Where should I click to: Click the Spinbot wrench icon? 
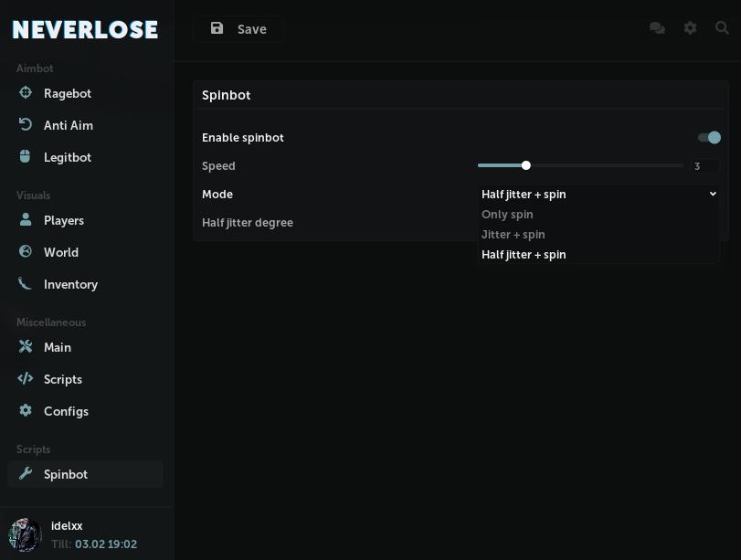click(25, 473)
